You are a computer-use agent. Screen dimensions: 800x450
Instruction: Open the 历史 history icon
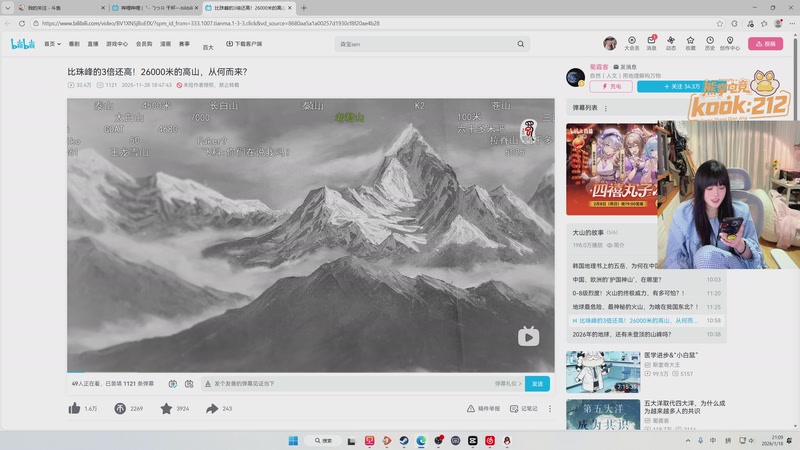coord(710,43)
